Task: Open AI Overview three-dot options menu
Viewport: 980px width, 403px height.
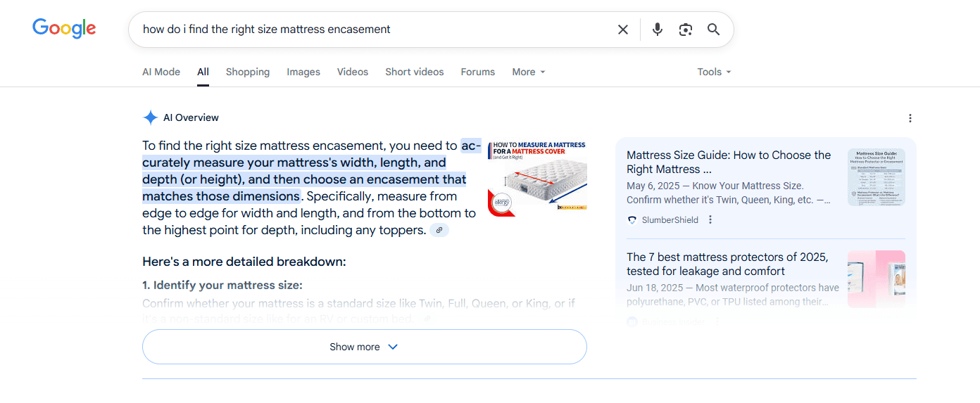Action: (910, 118)
